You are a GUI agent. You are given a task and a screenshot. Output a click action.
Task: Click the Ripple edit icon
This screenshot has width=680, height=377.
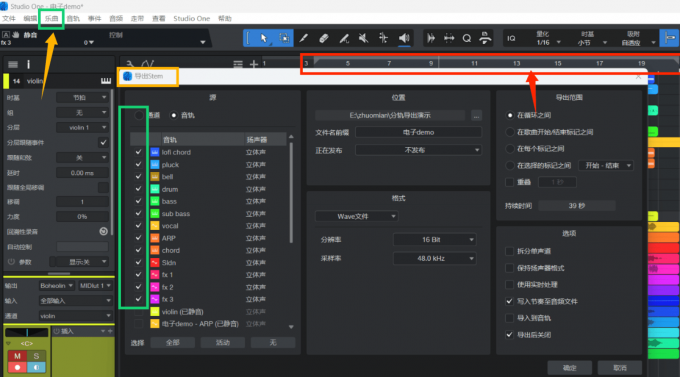[449, 38]
